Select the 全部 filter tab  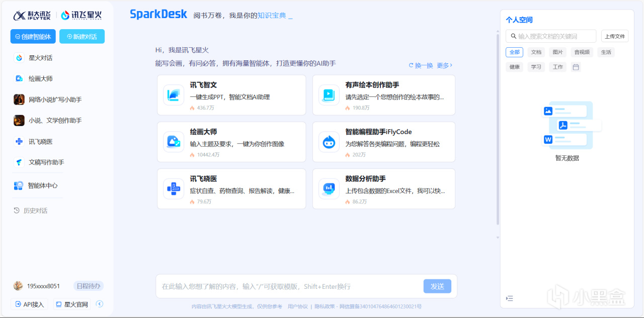[515, 52]
